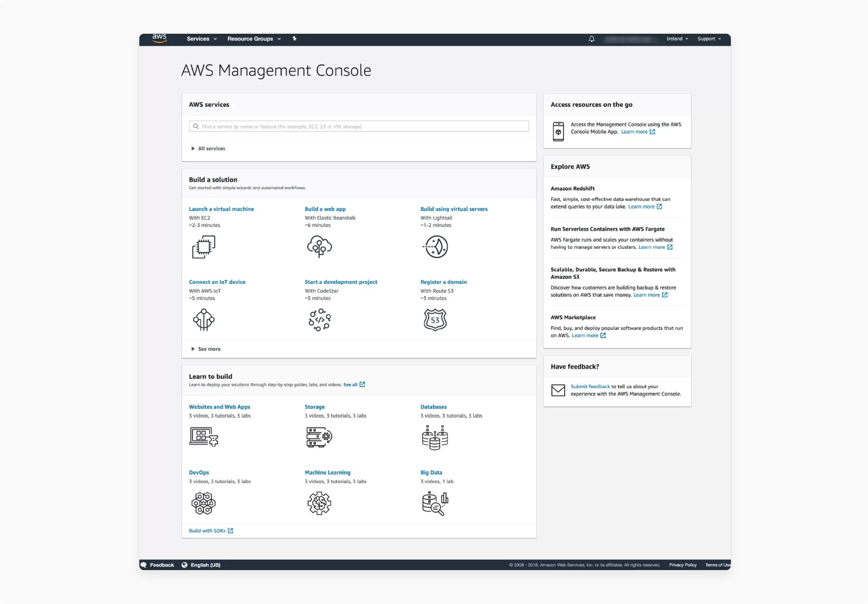The height and width of the screenshot is (604, 868).
Task: Click Learn more about Console Mobile App
Action: click(634, 132)
